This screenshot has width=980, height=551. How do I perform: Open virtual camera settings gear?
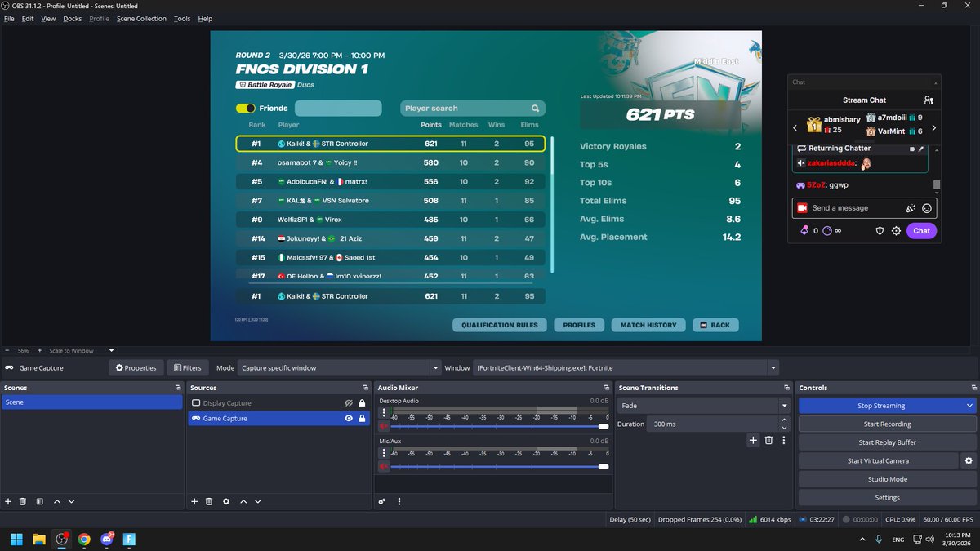point(969,460)
